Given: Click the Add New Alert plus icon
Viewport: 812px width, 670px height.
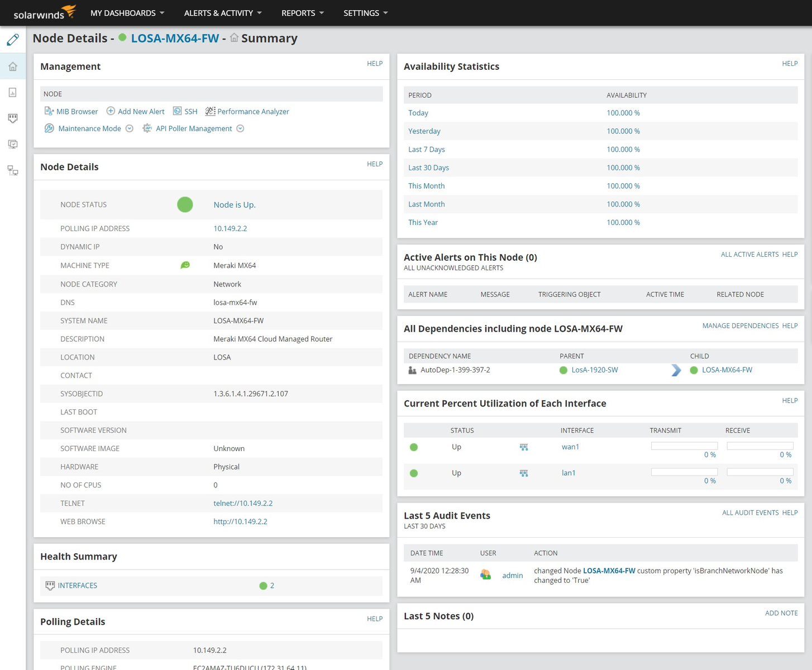Looking at the screenshot, I should 111,111.
